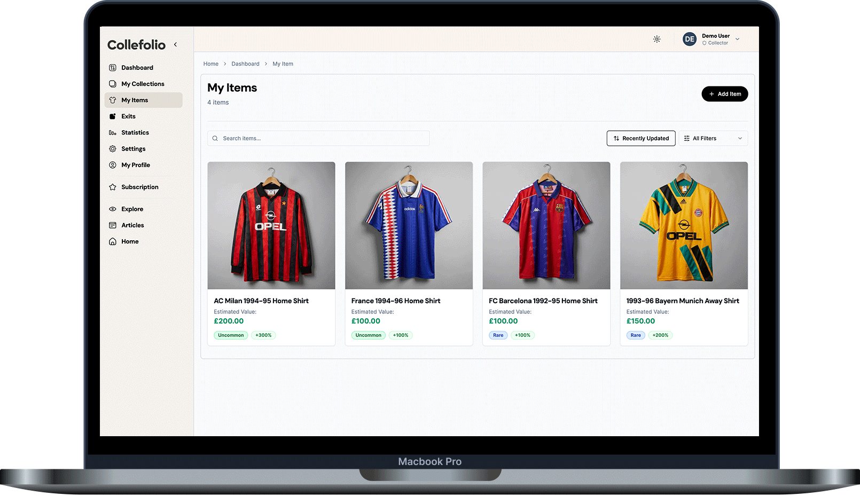This screenshot has width=860, height=504.
Task: Toggle Recently Updated sort order
Action: (x=641, y=138)
